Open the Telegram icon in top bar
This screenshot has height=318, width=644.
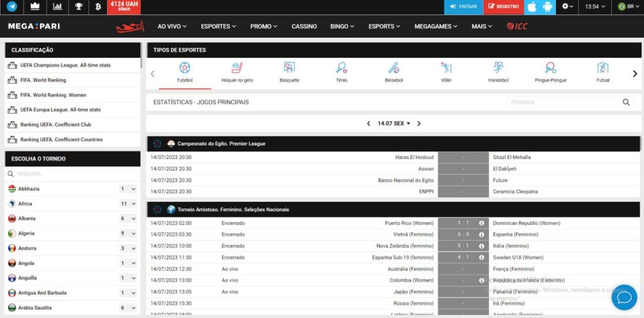pyautogui.click(x=12, y=7)
